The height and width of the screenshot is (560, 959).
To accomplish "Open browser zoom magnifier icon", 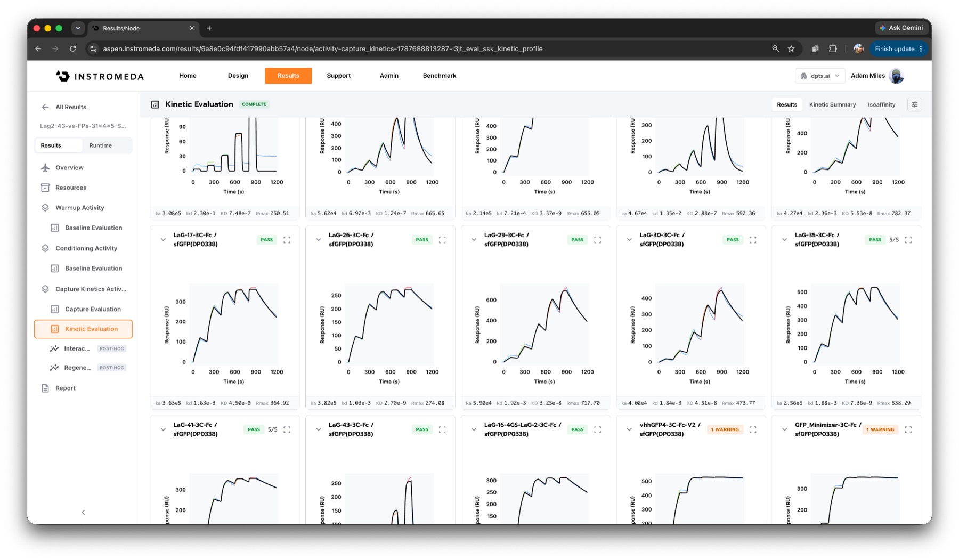I will (775, 48).
